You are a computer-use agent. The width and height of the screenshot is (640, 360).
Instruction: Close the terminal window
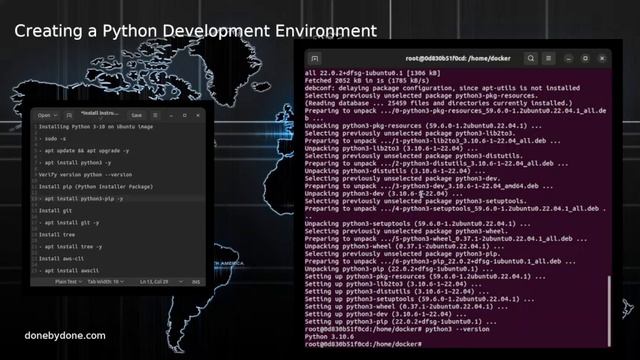(602, 59)
